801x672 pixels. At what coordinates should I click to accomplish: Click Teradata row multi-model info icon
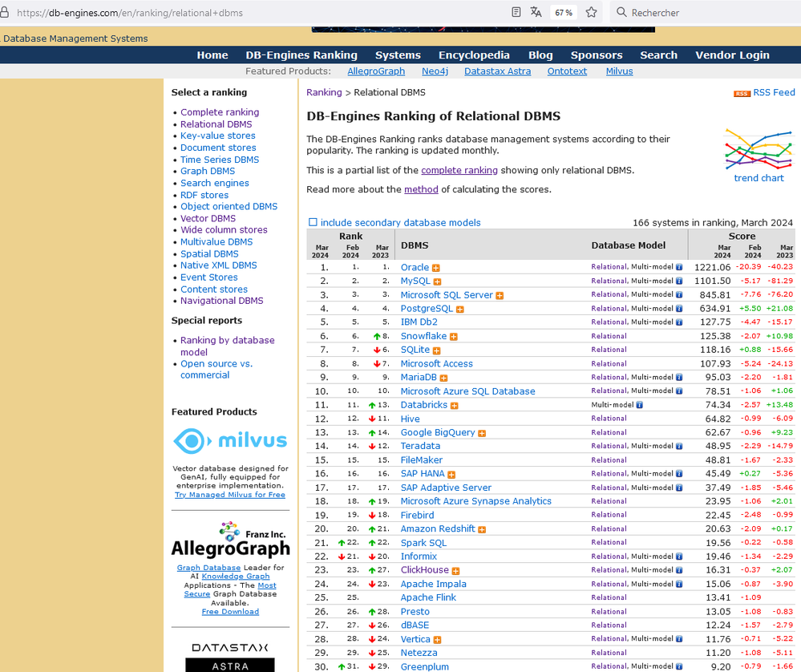(x=679, y=446)
